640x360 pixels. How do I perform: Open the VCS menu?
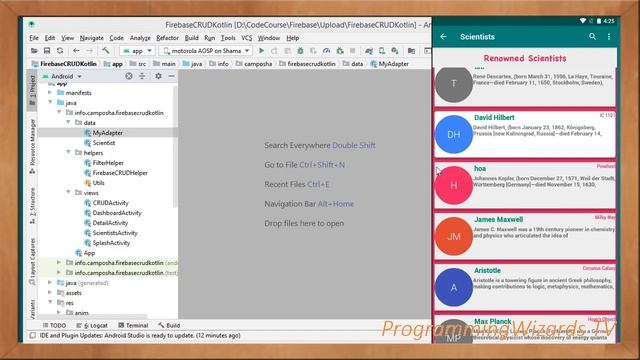(x=247, y=38)
